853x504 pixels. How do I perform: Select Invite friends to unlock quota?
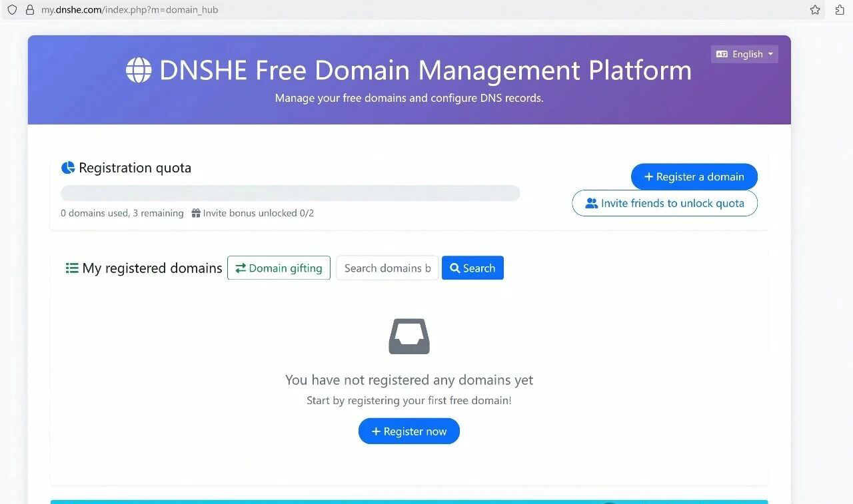click(664, 203)
